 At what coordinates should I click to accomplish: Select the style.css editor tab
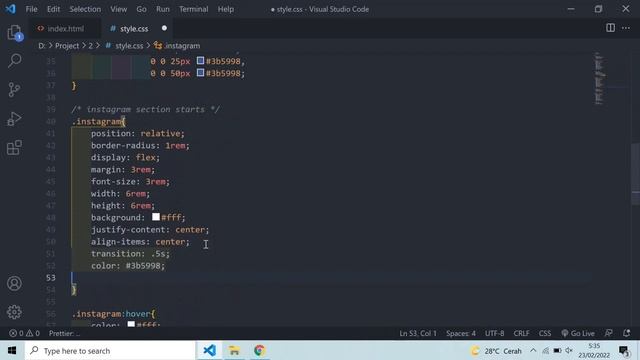134,29
